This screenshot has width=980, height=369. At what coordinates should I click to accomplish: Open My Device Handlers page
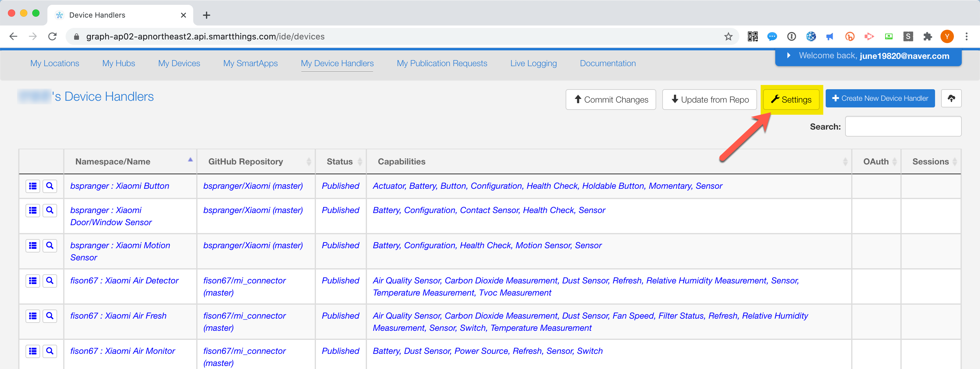[337, 63]
